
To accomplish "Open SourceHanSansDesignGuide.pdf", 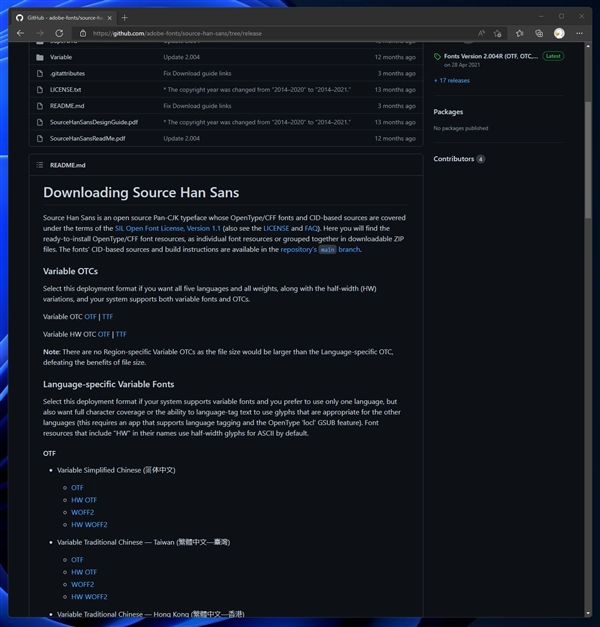I will (94, 122).
